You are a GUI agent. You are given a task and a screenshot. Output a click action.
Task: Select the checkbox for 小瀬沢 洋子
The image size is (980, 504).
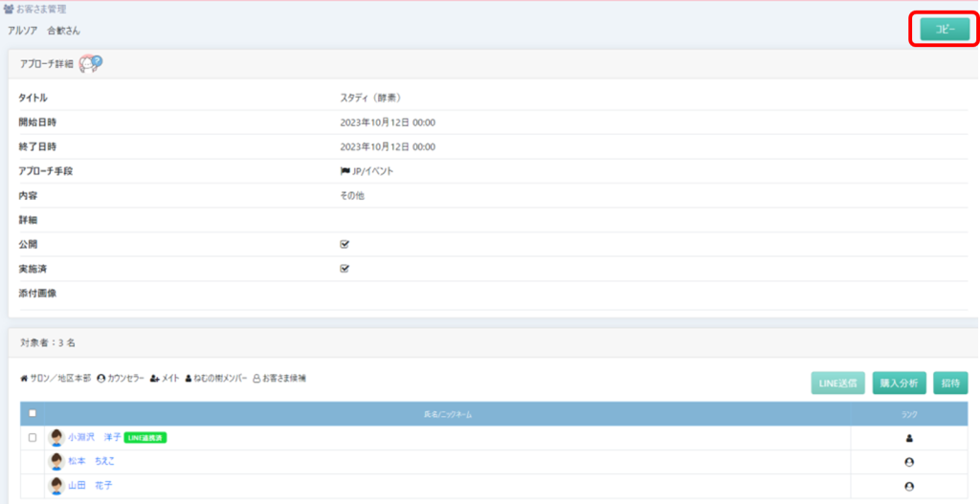33,438
